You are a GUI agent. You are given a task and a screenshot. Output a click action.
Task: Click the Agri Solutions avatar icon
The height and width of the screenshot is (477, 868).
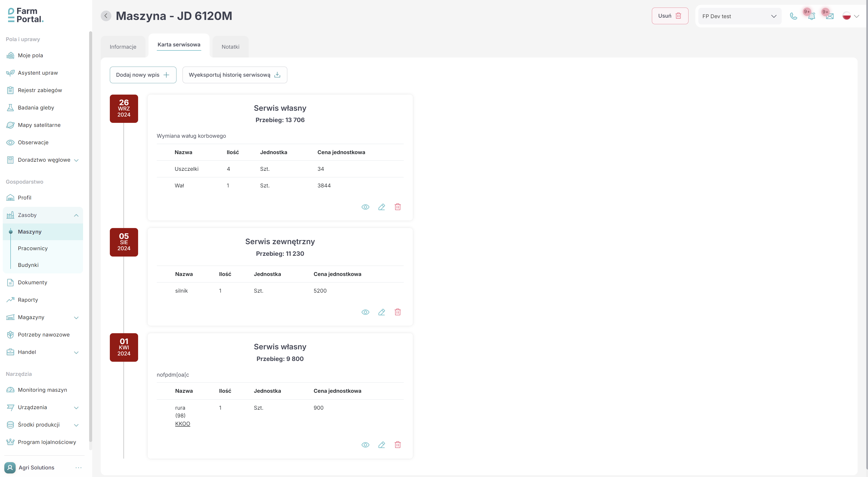pos(10,468)
